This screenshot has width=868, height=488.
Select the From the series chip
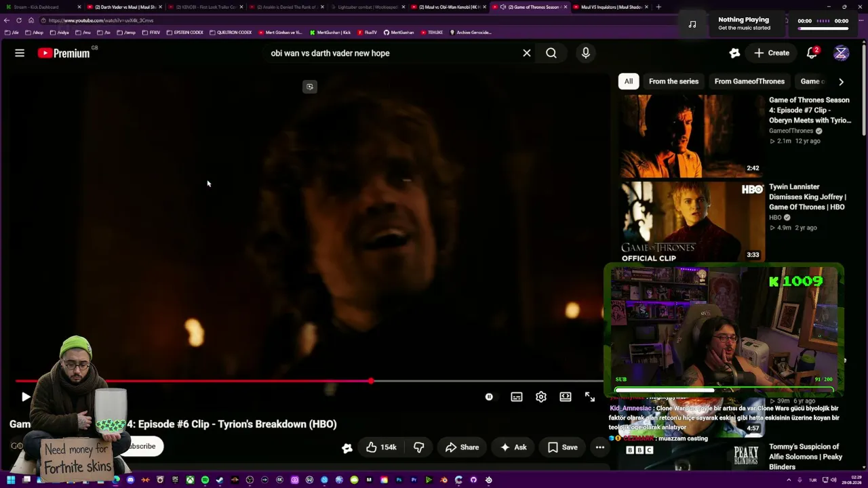(673, 81)
